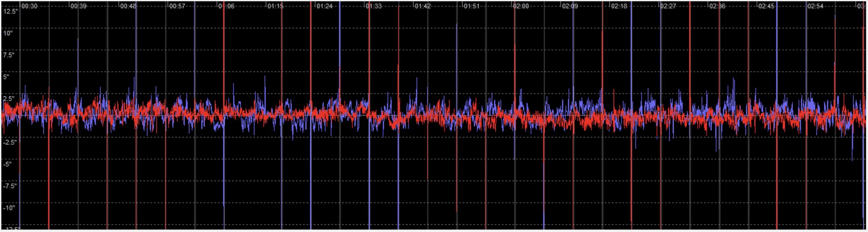Click the -2.5" y-axis label
Image resolution: width=868 pixels, height=232 pixels.
10,142
